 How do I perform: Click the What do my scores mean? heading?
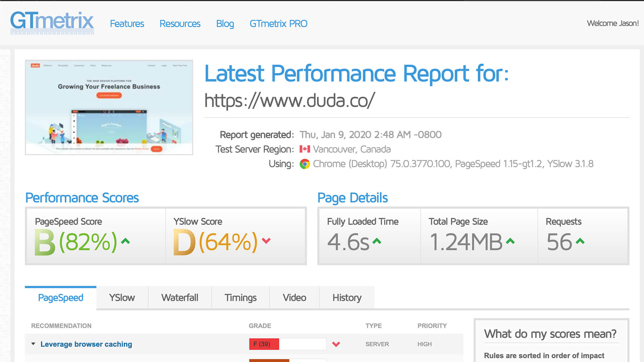[x=550, y=334]
